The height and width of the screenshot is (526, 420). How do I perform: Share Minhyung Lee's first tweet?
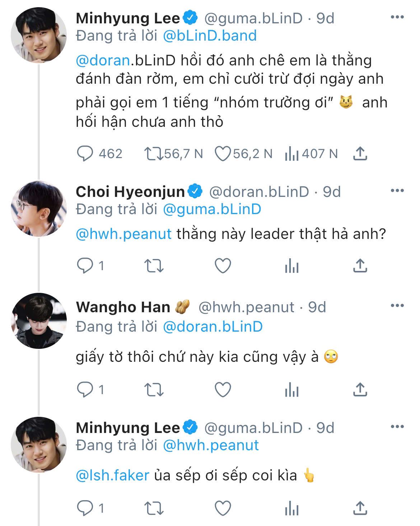coord(360,154)
